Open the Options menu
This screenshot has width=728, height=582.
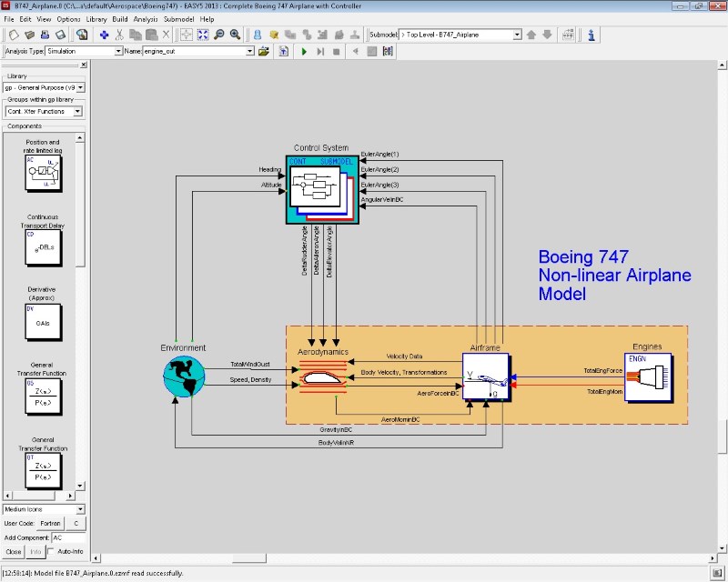68,19
